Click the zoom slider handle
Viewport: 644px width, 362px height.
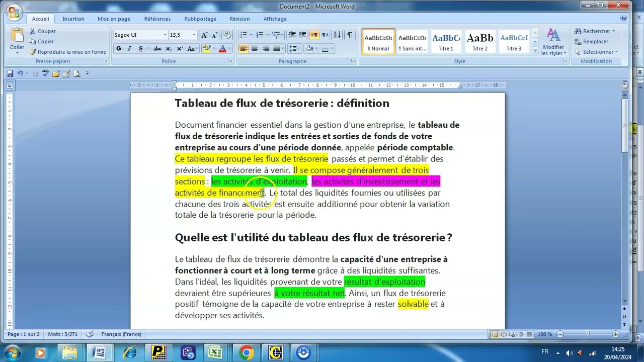(x=588, y=334)
